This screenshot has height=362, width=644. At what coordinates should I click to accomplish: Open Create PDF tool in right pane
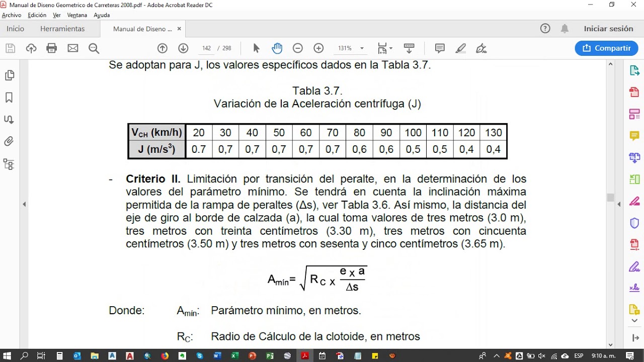pyautogui.click(x=634, y=93)
